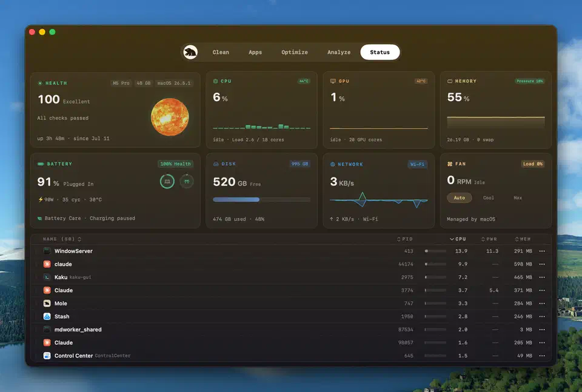Click the round icon beside the laptop ring

[x=187, y=181]
